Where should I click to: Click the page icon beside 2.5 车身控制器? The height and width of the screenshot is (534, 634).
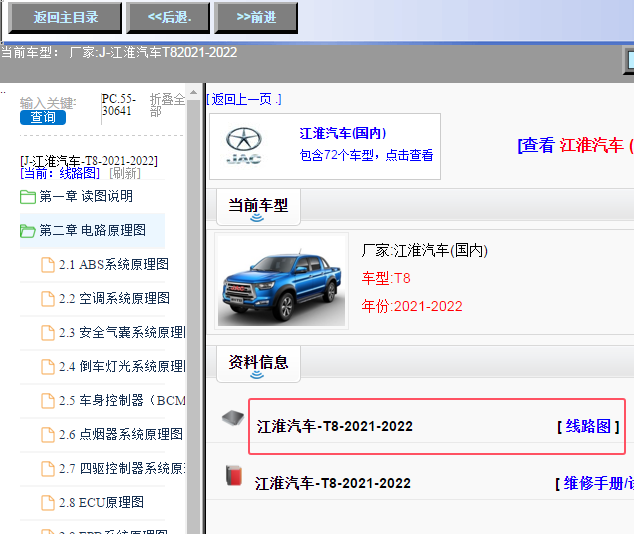click(x=48, y=401)
